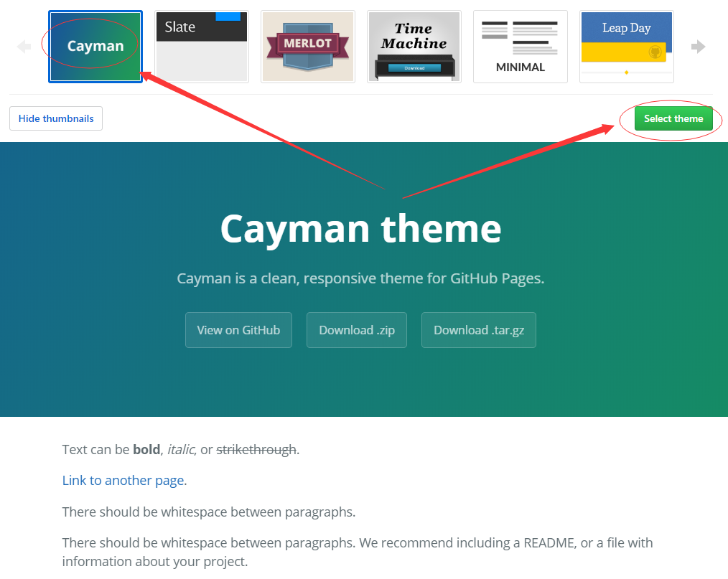Screen dimensions: 728x579
Task: Click the previous themes left arrow
Action: [x=24, y=47]
